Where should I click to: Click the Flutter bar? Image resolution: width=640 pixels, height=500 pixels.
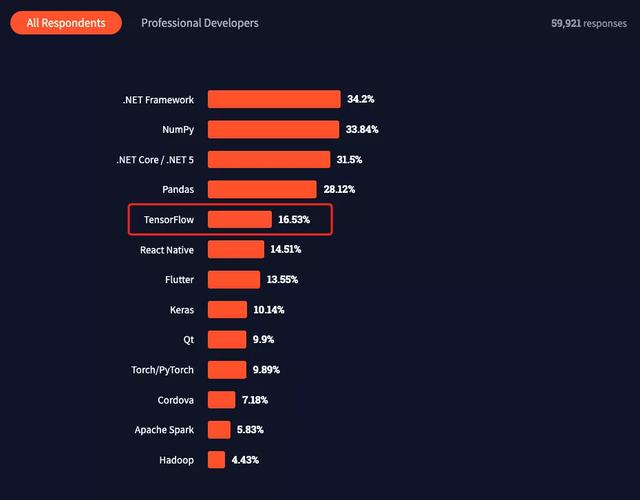tap(234, 280)
